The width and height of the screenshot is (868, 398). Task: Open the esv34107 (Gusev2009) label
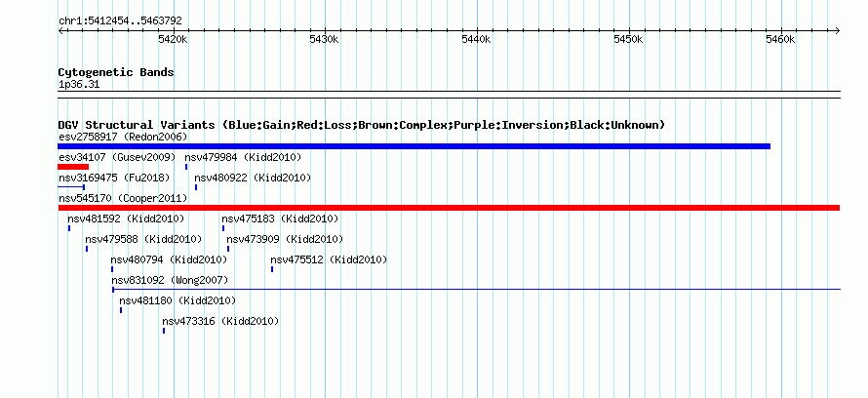117,157
